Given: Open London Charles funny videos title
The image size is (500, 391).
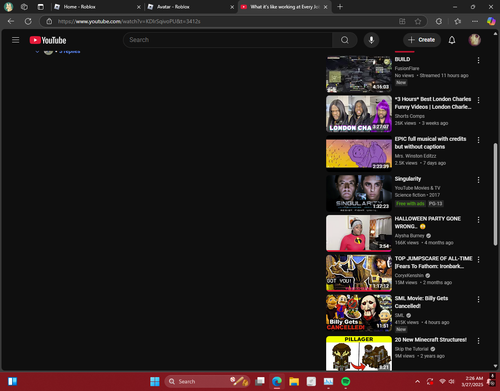Looking at the screenshot, I should click(433, 103).
